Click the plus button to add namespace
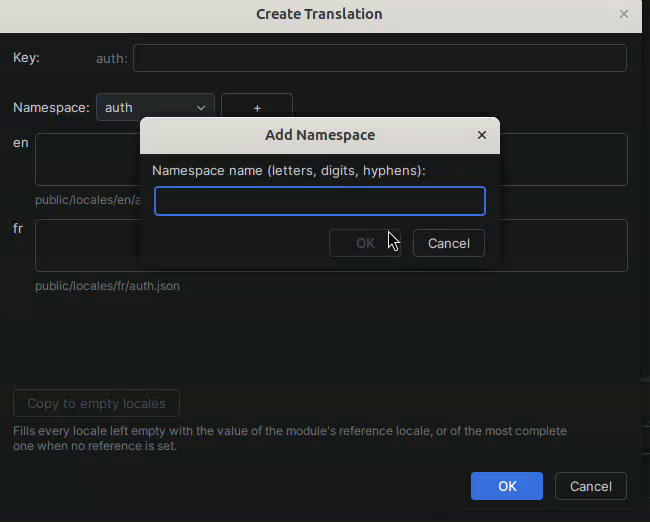Screen dimensions: 650x522 click(257, 107)
